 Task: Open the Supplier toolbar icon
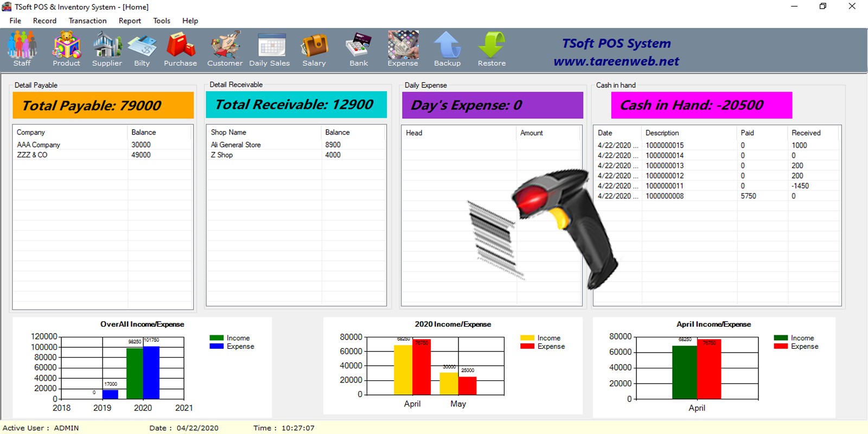pyautogui.click(x=107, y=49)
